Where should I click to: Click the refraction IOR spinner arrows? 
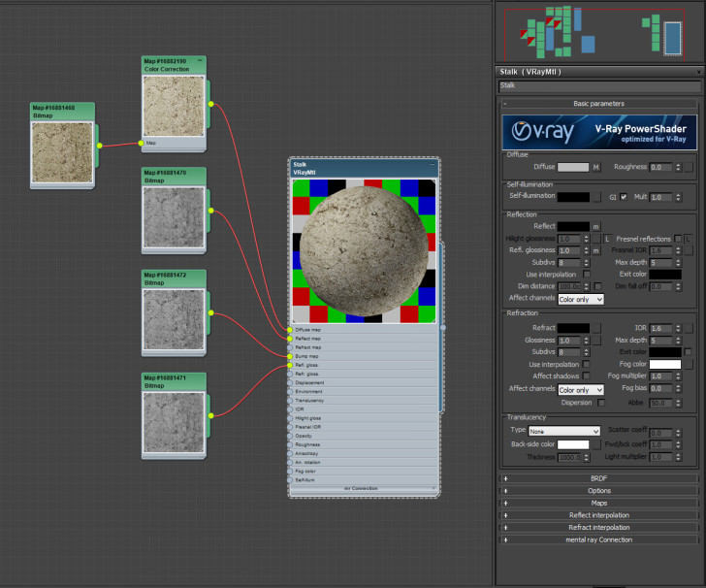[678, 329]
